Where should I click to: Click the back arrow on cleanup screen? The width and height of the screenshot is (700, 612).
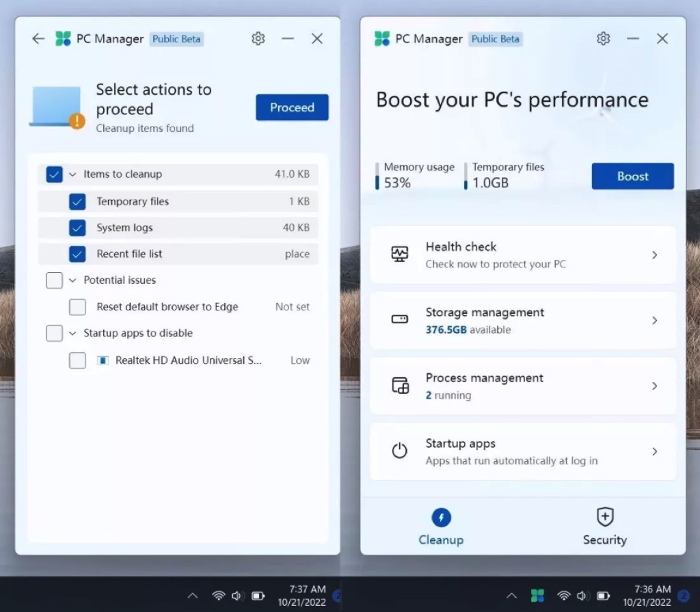pyautogui.click(x=38, y=38)
